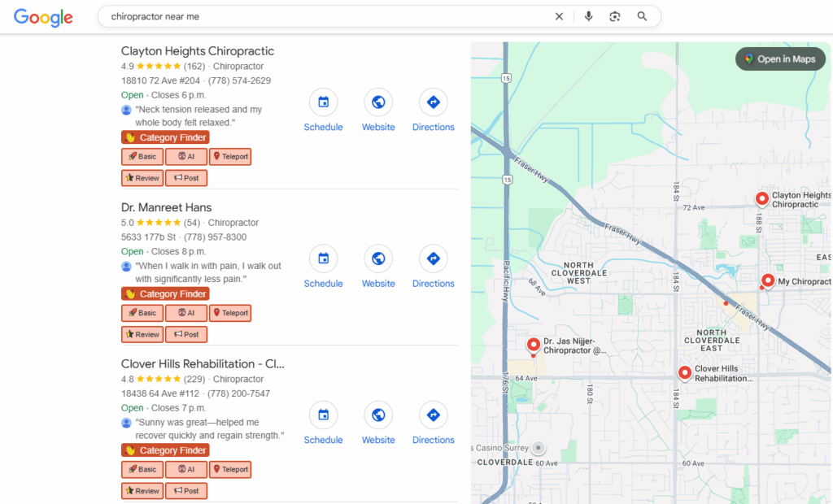Go to Google homepage via logo
This screenshot has width=833, height=504.
coord(43,17)
